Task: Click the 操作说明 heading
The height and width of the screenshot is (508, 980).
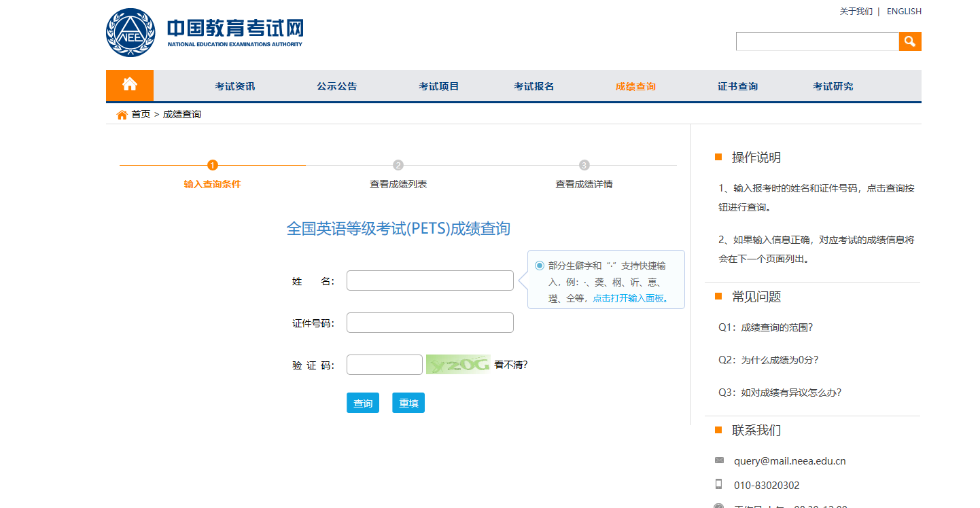Action: coord(756,158)
